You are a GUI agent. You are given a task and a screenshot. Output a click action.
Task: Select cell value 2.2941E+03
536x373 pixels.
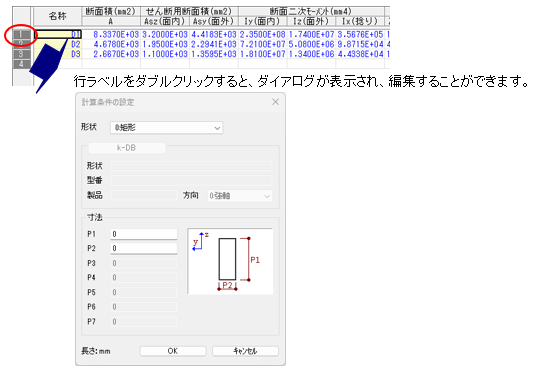[x=214, y=44]
